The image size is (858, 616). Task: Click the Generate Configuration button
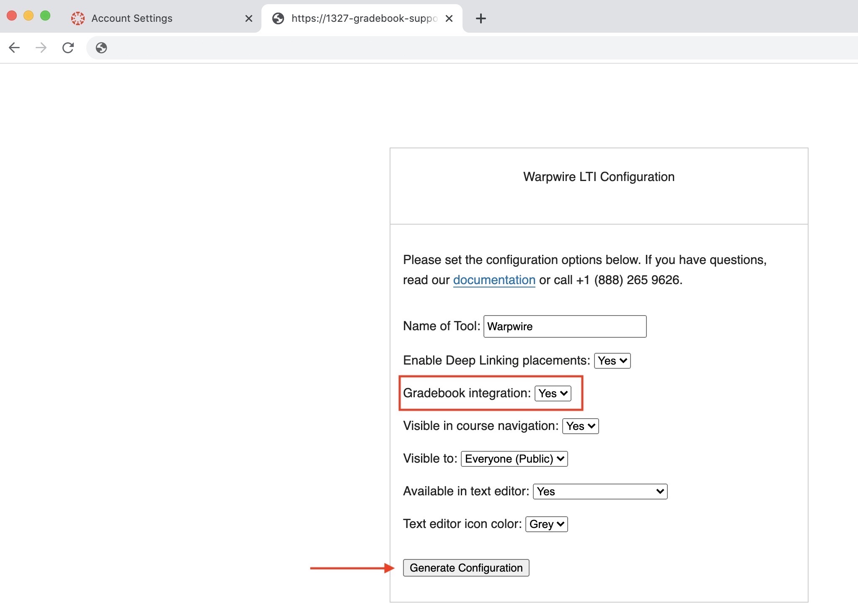point(465,568)
